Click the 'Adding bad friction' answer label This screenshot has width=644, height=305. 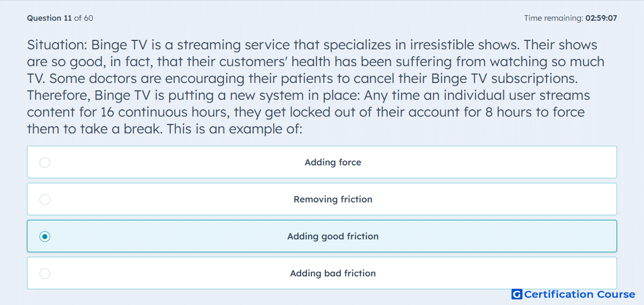[x=333, y=274]
